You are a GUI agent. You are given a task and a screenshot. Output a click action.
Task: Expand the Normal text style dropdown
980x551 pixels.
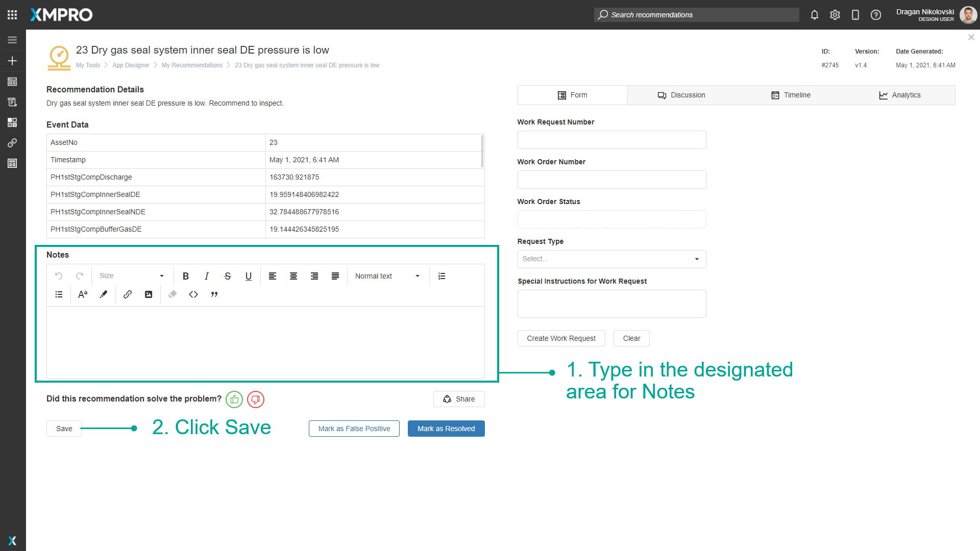click(387, 276)
